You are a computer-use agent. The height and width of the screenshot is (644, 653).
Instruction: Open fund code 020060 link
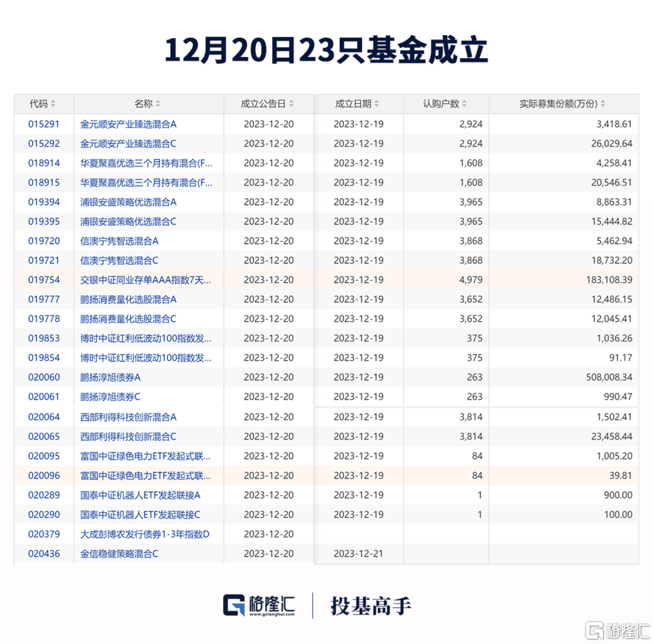pyautogui.click(x=44, y=377)
